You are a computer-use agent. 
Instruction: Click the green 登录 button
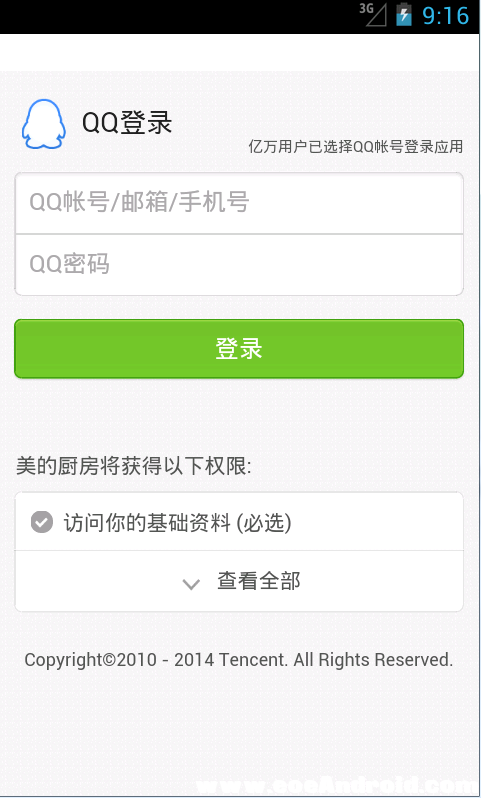pos(239,349)
